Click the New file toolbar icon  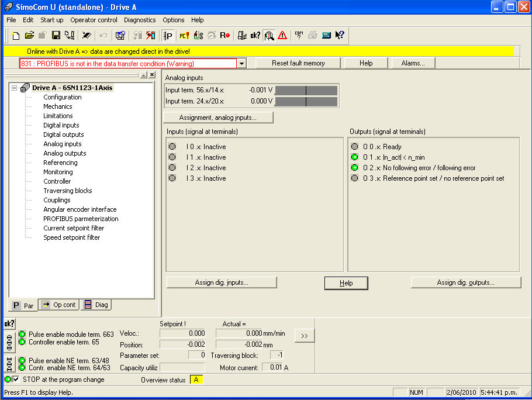click(16, 35)
